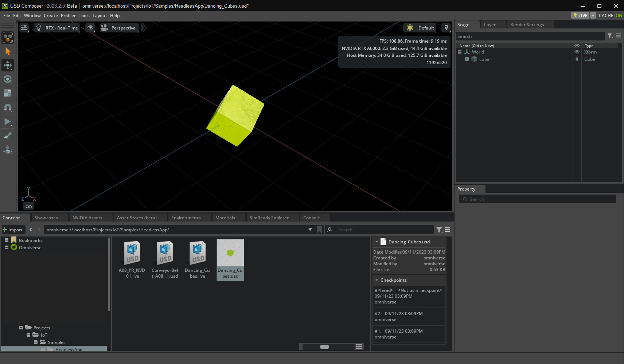This screenshot has height=364, width=624.
Task: Open the RTX - Real-Time renderer dropdown
Action: coord(57,28)
